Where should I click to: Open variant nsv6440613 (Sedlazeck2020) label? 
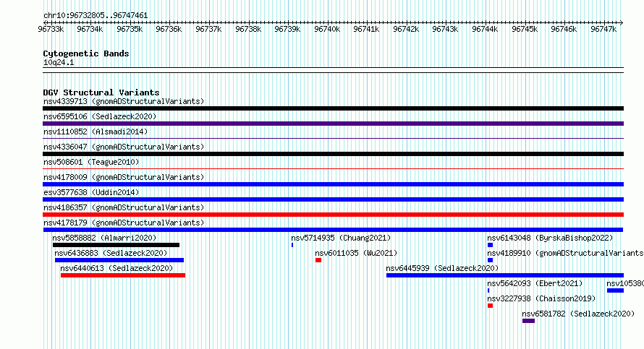[116, 268]
